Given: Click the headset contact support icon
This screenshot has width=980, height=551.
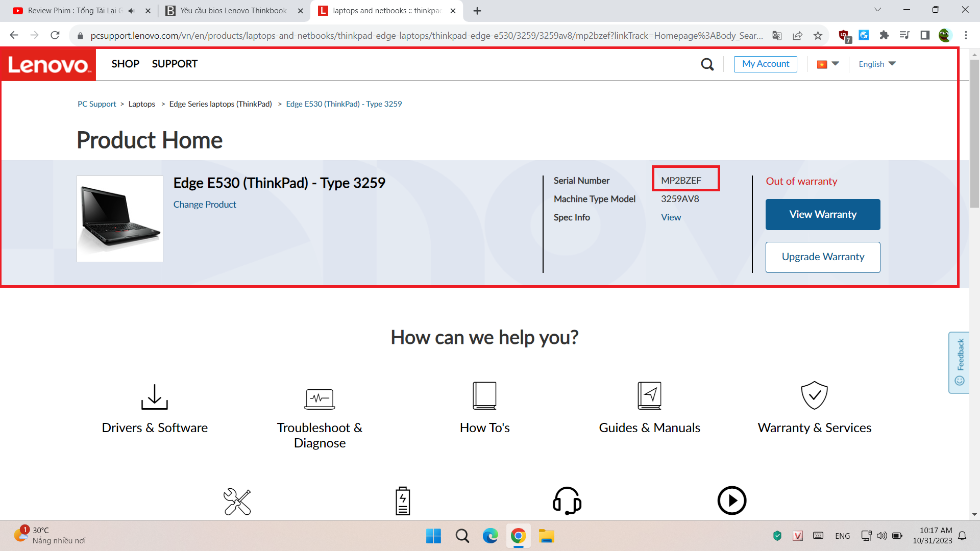Looking at the screenshot, I should click(567, 500).
